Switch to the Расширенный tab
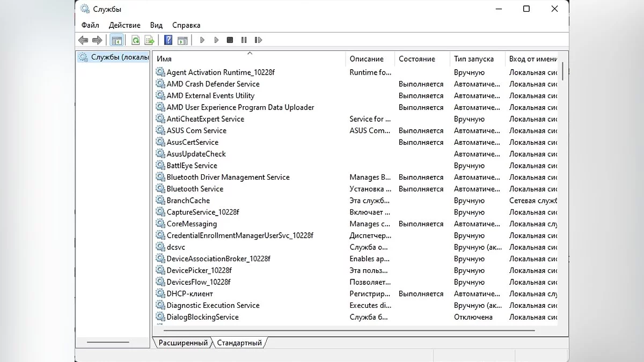Viewport: 644px width, 362px height. click(183, 343)
